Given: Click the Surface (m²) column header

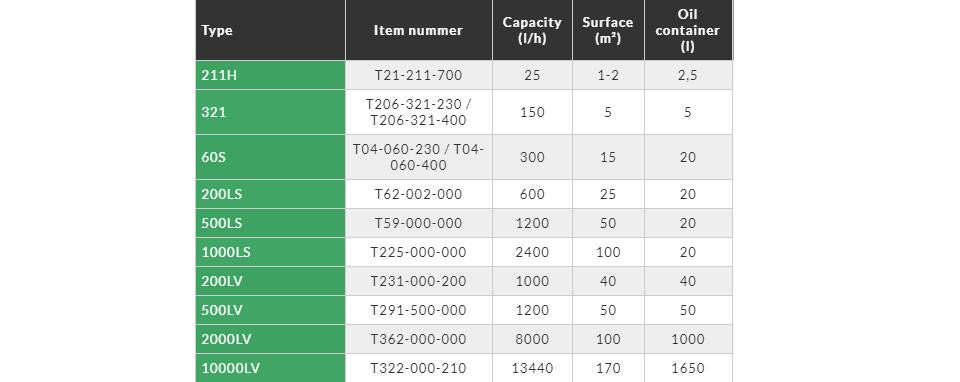Looking at the screenshot, I should [x=608, y=30].
